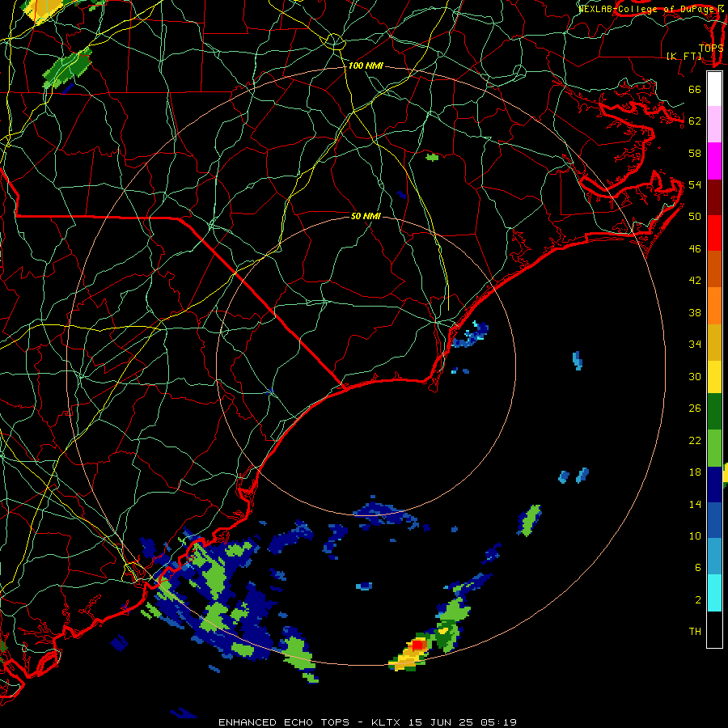Click the '30' scale label
This screenshot has width=728, height=728.
pyautogui.click(x=695, y=376)
